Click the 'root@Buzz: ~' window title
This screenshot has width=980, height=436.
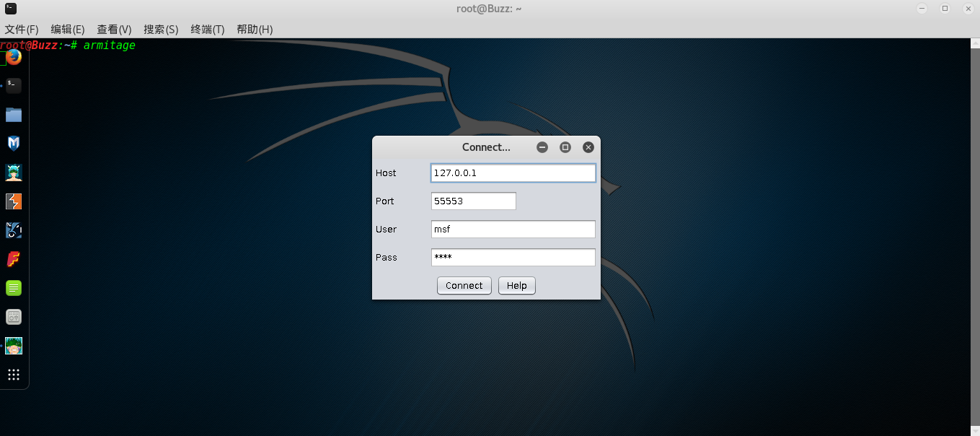[489, 9]
